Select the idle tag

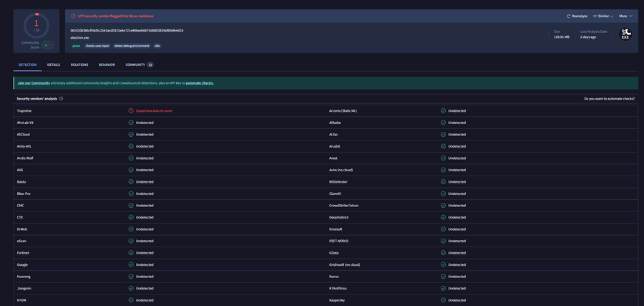tap(157, 46)
